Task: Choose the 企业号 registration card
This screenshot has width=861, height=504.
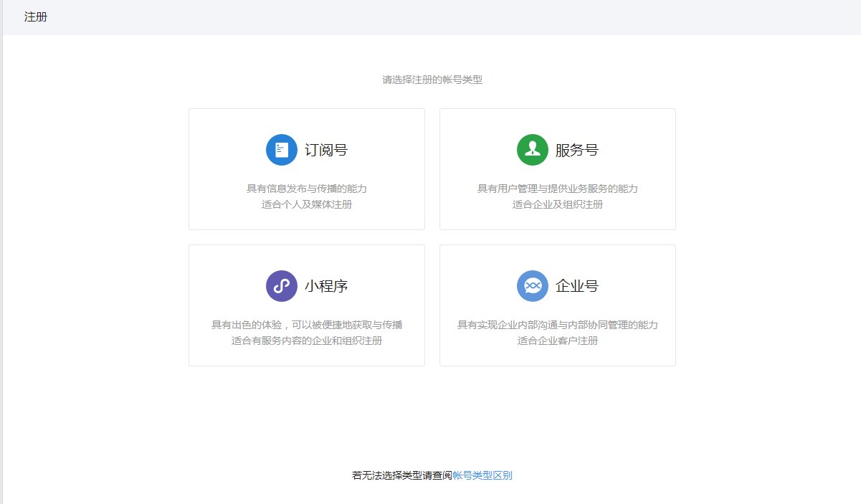Action: [x=557, y=305]
